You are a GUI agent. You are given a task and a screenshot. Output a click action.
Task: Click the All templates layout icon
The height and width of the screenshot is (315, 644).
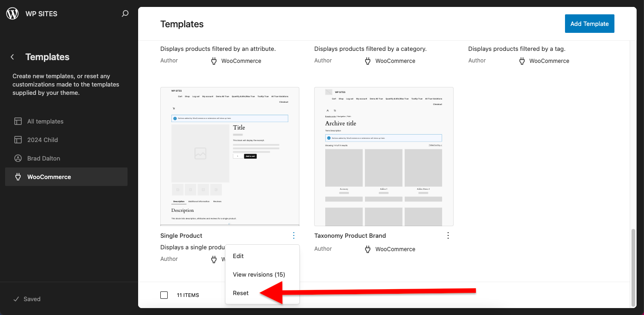[18, 121]
